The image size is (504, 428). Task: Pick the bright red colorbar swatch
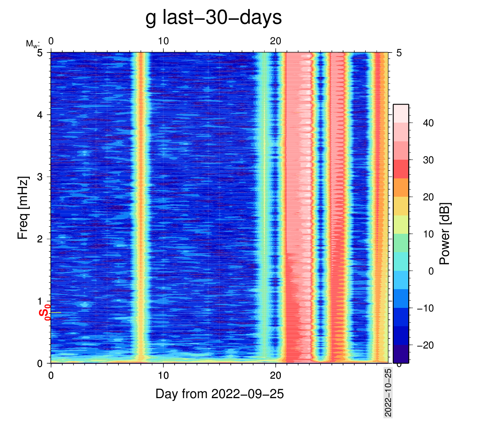401,169
